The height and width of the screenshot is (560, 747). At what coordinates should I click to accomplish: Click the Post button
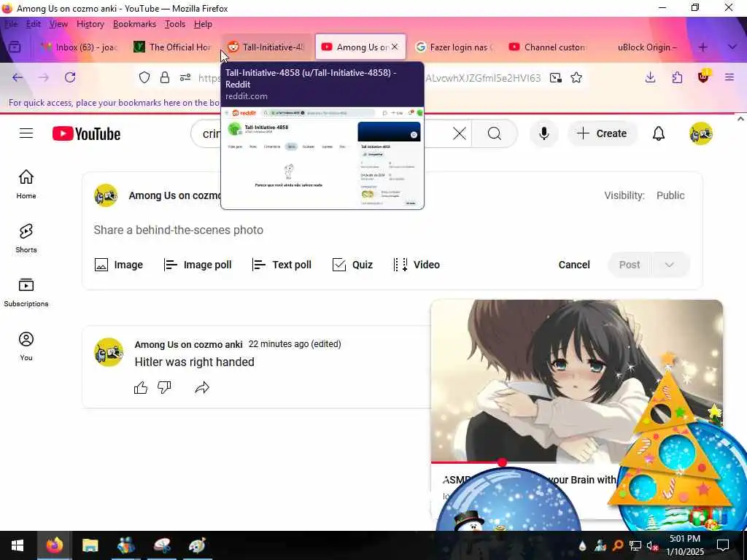coord(630,265)
